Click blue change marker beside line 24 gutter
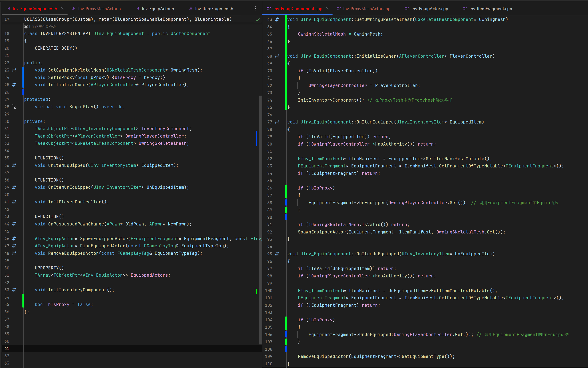The width and height of the screenshot is (588, 368). click(23, 77)
